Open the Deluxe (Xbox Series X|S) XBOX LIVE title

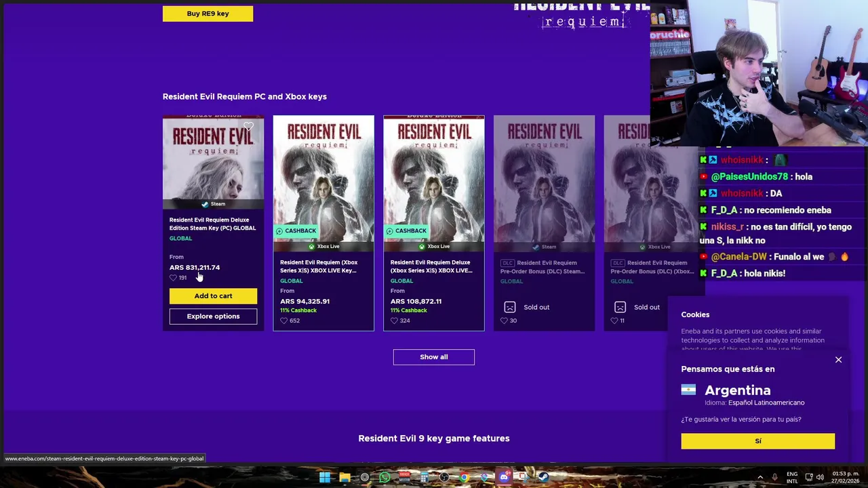coord(431,266)
